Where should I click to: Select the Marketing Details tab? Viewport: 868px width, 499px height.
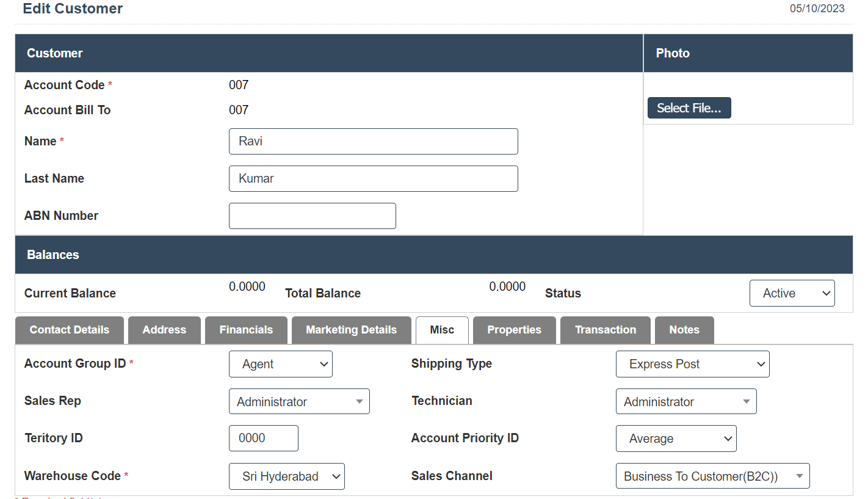pyautogui.click(x=351, y=330)
